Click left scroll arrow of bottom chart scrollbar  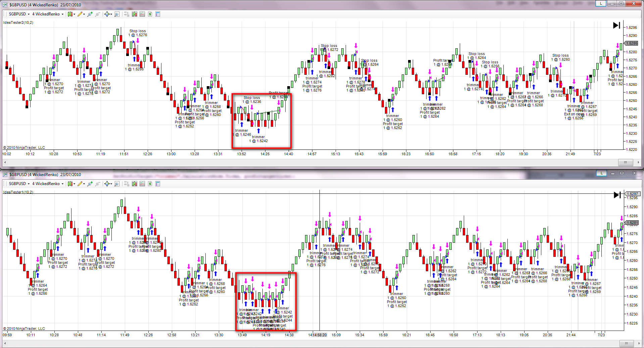click(5, 343)
